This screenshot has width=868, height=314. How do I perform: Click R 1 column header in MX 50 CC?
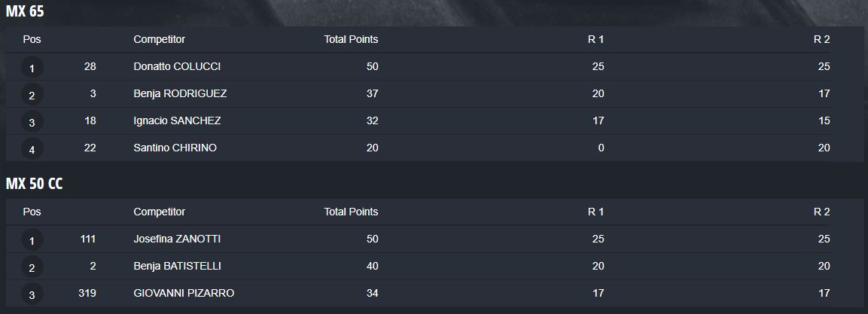click(595, 212)
